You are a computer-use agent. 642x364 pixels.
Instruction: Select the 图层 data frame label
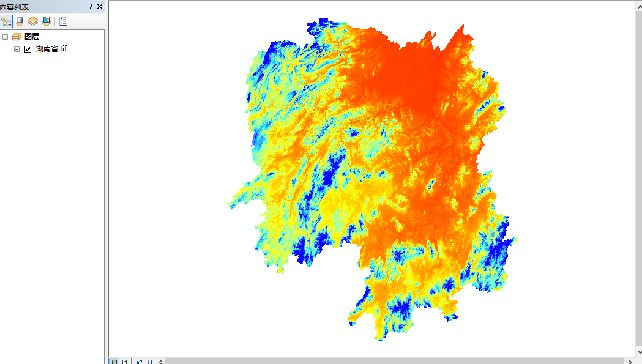tap(32, 37)
